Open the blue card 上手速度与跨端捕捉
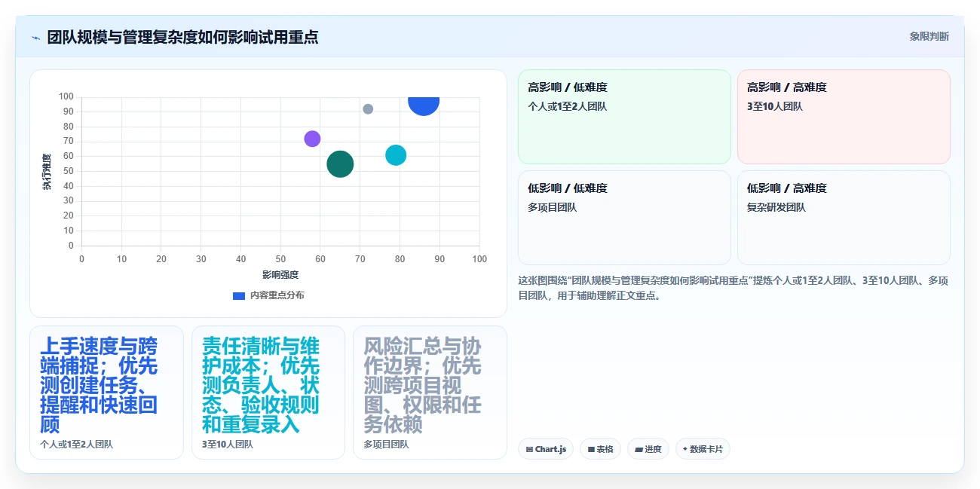 tap(106, 392)
